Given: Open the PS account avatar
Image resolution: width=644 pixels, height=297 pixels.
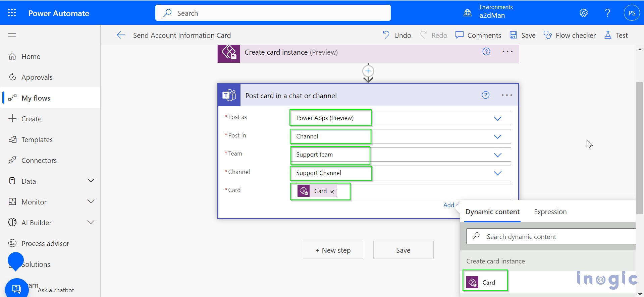Looking at the screenshot, I should [x=632, y=13].
